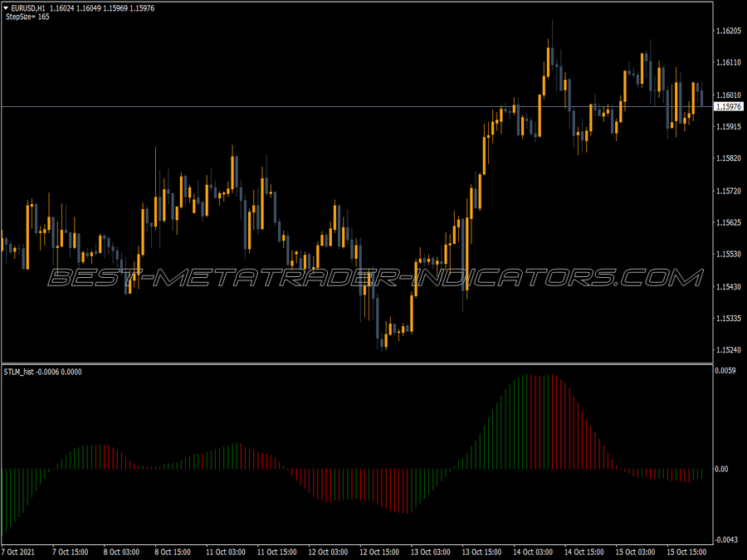
Task: Click price level 1.16110 on scale
Action: click(729, 62)
